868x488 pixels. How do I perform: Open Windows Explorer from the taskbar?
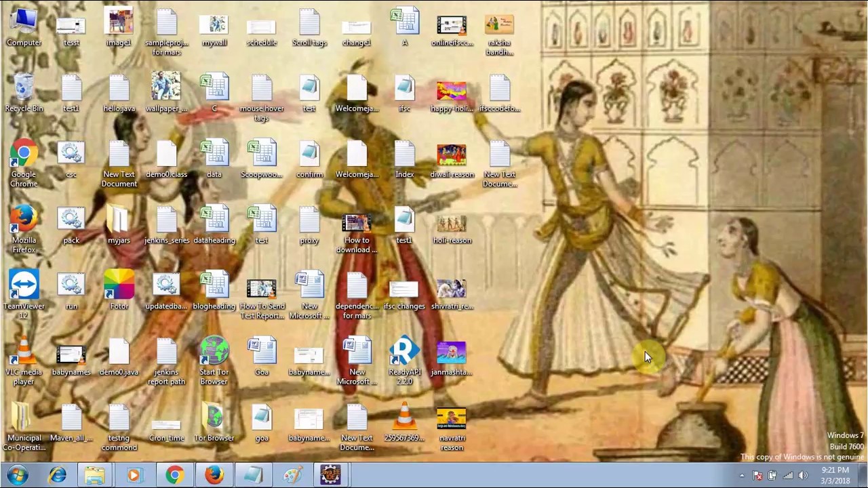[x=95, y=475]
